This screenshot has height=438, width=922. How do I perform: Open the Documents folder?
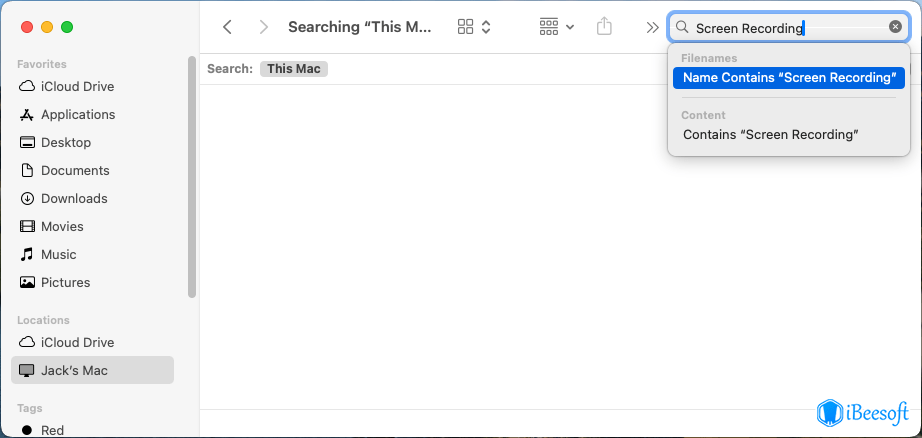coord(75,170)
